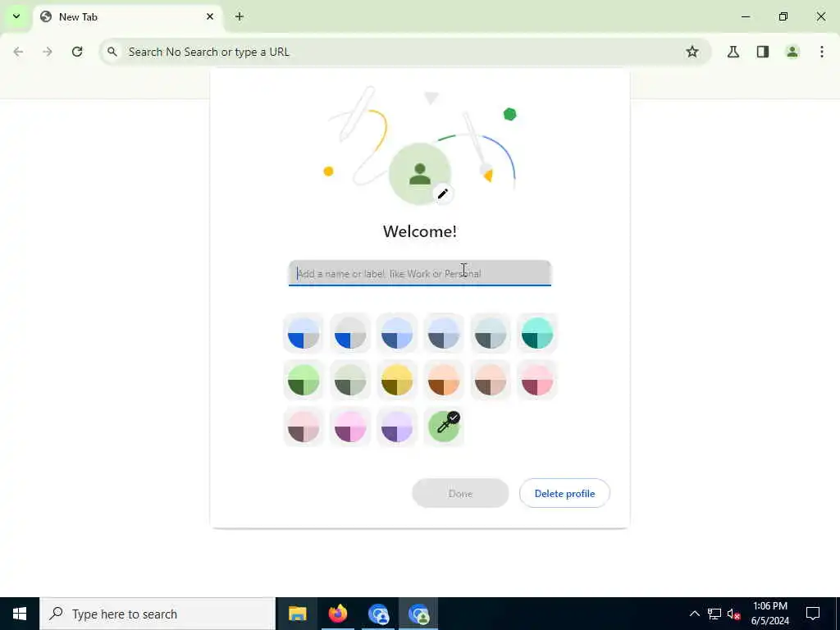Choose the grey and blue theme swatch
This screenshot has width=840, height=630.
(349, 333)
